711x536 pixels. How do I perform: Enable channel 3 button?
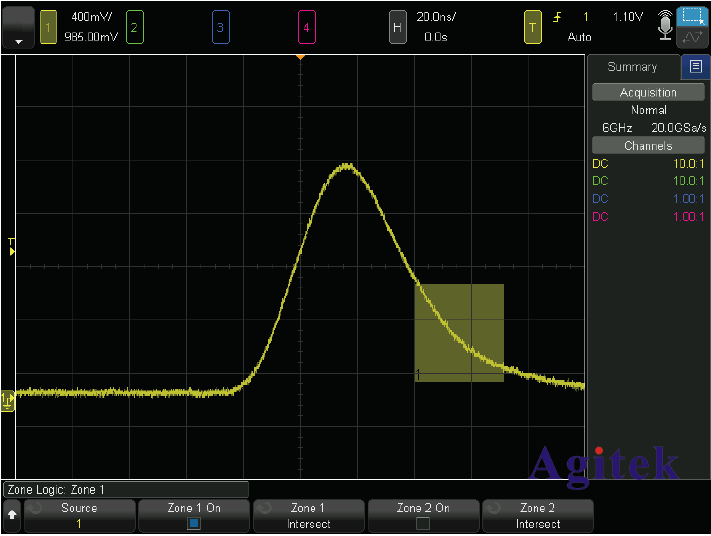coord(220,28)
